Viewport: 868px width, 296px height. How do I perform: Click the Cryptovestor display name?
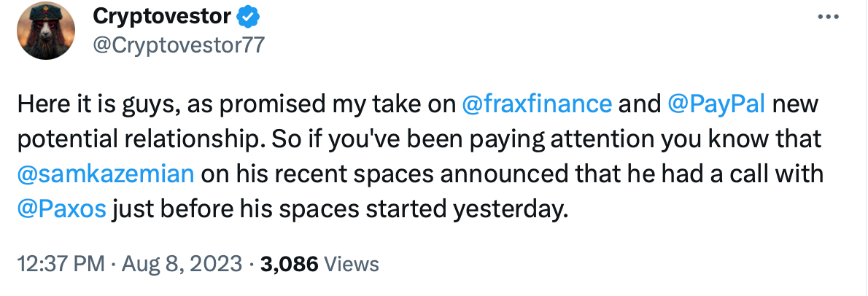tap(162, 17)
